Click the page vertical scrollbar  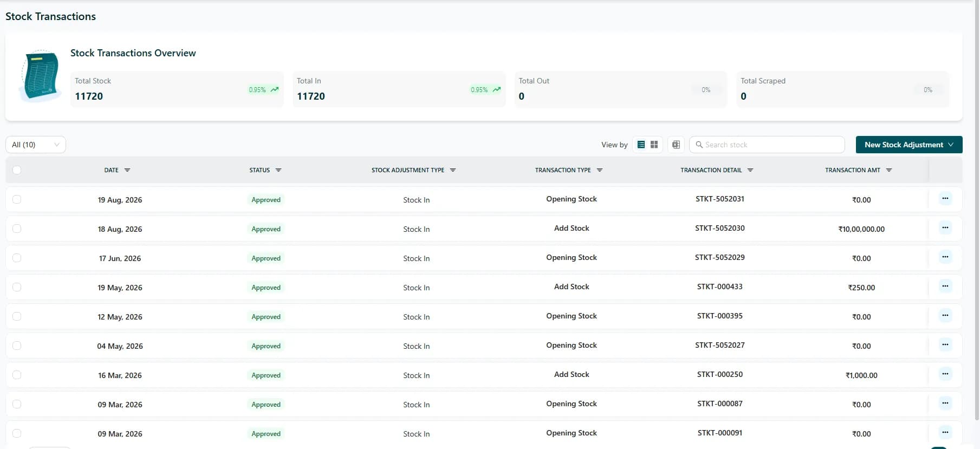977,211
